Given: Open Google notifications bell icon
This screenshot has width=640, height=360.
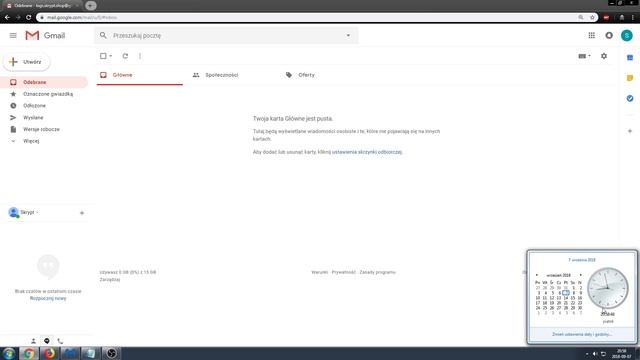Looking at the screenshot, I should tap(609, 36).
